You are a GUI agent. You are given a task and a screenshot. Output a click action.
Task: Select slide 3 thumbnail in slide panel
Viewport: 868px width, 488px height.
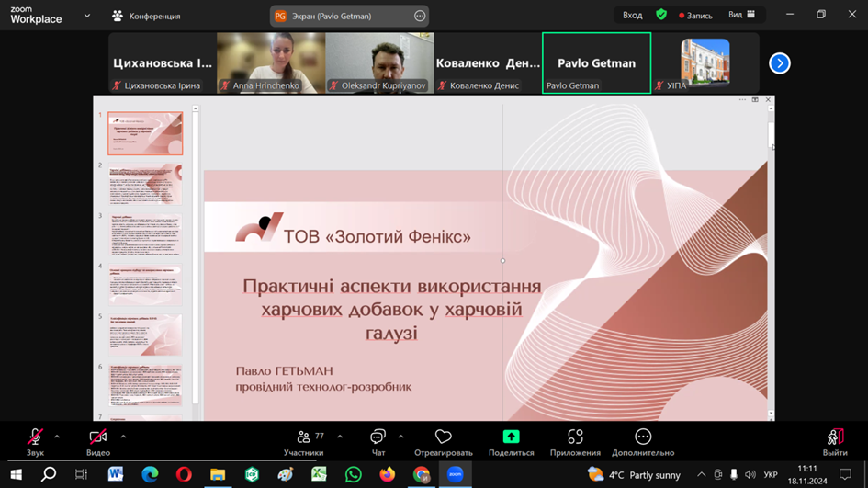tap(145, 234)
